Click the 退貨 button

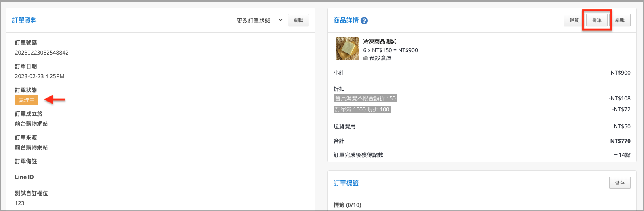click(x=574, y=20)
